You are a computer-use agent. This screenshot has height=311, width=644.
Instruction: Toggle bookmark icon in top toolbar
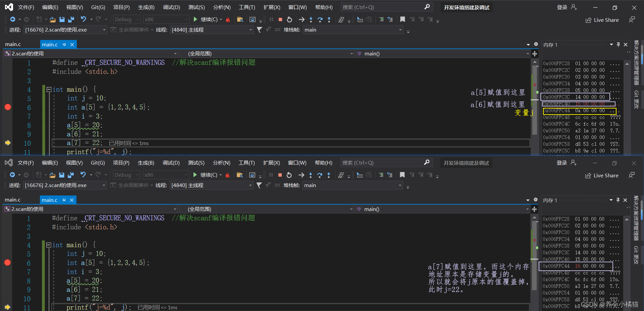(x=402, y=19)
